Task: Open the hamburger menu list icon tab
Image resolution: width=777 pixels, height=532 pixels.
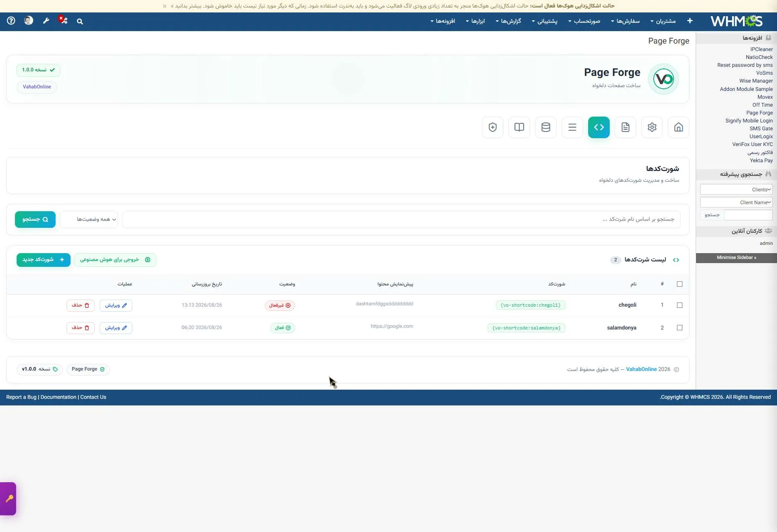Action: pyautogui.click(x=572, y=127)
